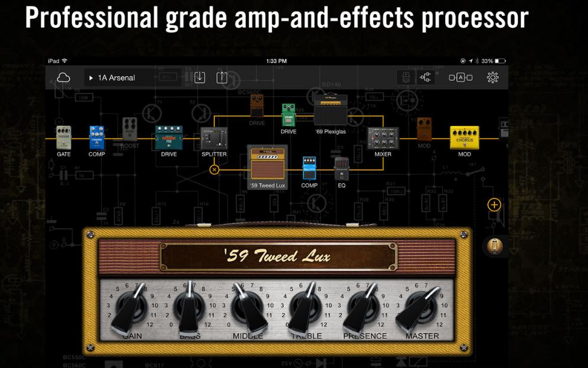
Task: Open the blue COMP pedal at chain start
Action: click(x=97, y=137)
